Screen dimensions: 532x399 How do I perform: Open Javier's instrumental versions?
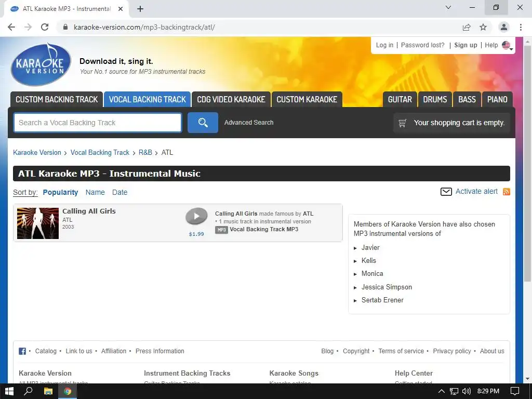[x=370, y=248]
